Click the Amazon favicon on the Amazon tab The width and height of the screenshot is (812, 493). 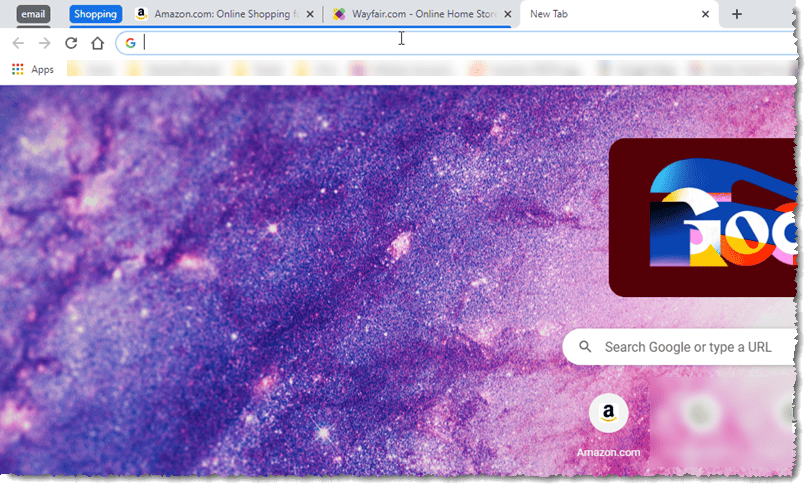143,14
